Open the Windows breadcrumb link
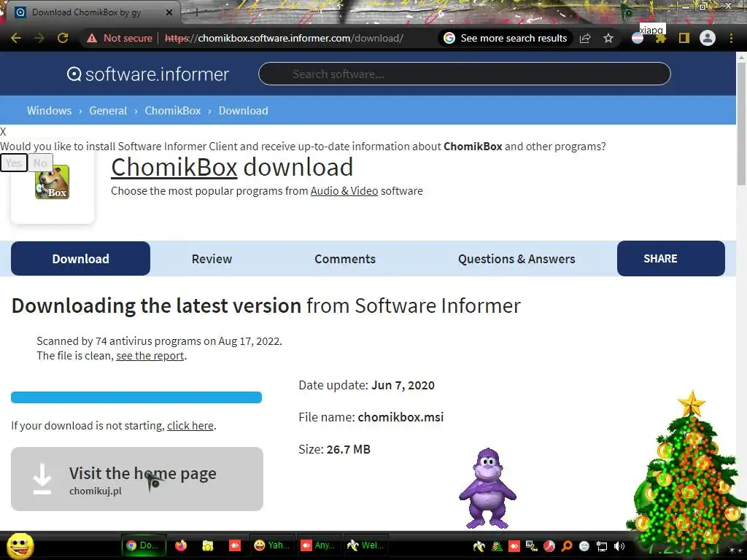The width and height of the screenshot is (747, 560). pyautogui.click(x=49, y=111)
